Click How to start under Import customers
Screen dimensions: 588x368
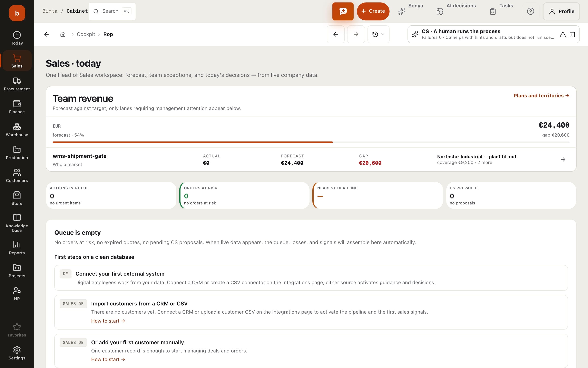pos(108,321)
